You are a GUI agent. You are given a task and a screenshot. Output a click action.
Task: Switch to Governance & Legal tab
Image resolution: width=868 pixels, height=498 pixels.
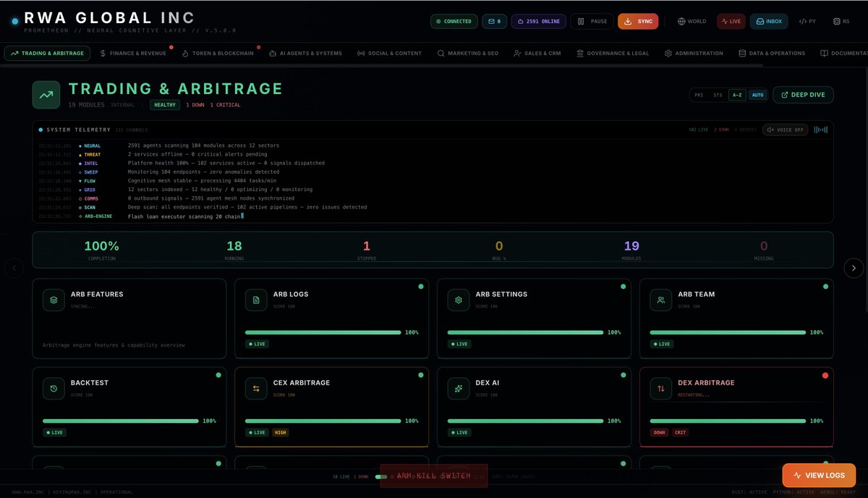[613, 53]
